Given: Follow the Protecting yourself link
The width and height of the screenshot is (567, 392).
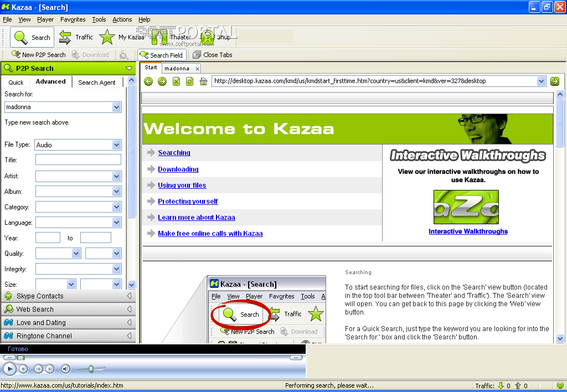Looking at the screenshot, I should pos(188,202).
